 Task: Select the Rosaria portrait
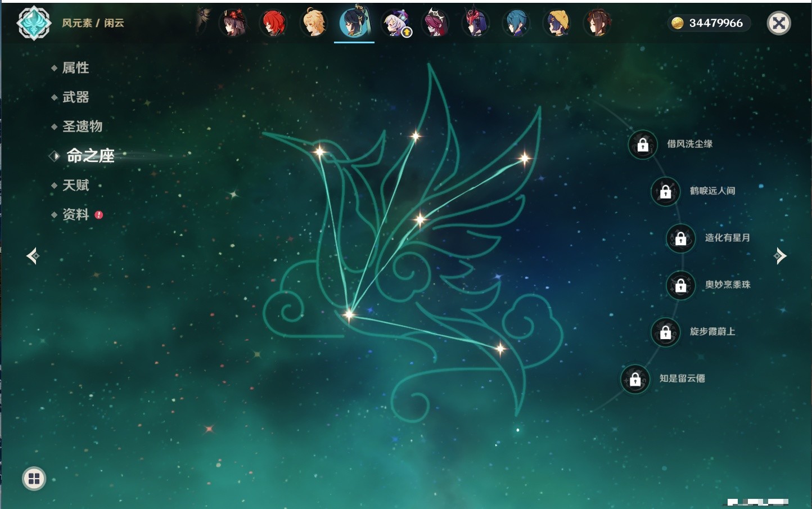click(x=436, y=24)
